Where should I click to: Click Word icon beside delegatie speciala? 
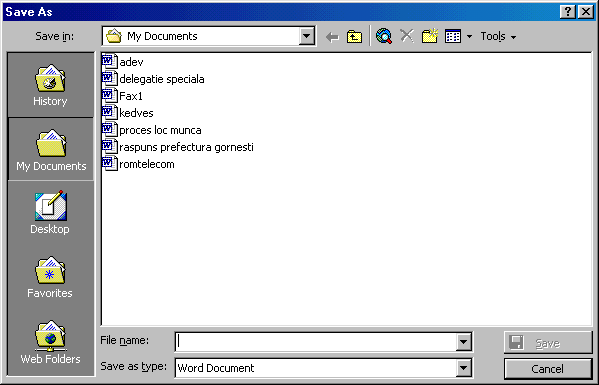[x=110, y=79]
